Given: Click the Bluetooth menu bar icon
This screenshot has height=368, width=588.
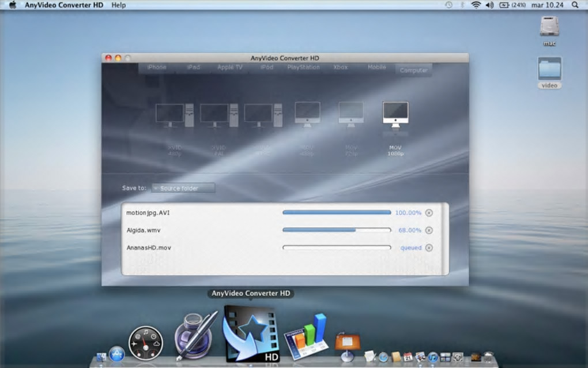Looking at the screenshot, I should tap(462, 5).
